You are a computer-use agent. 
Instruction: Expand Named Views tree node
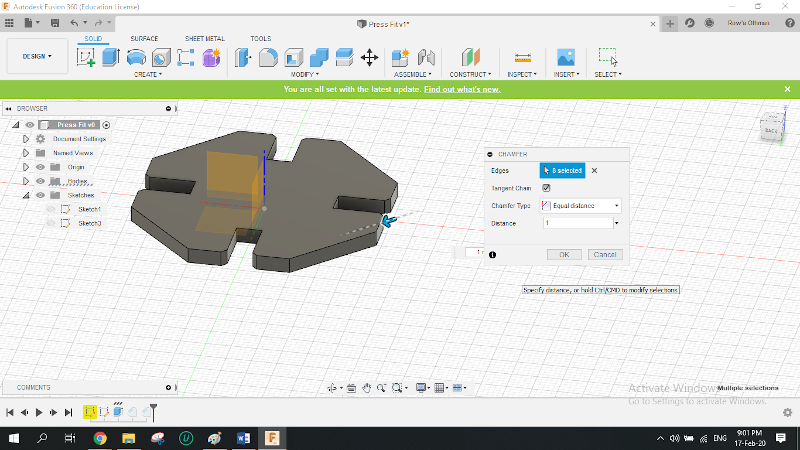(26, 153)
